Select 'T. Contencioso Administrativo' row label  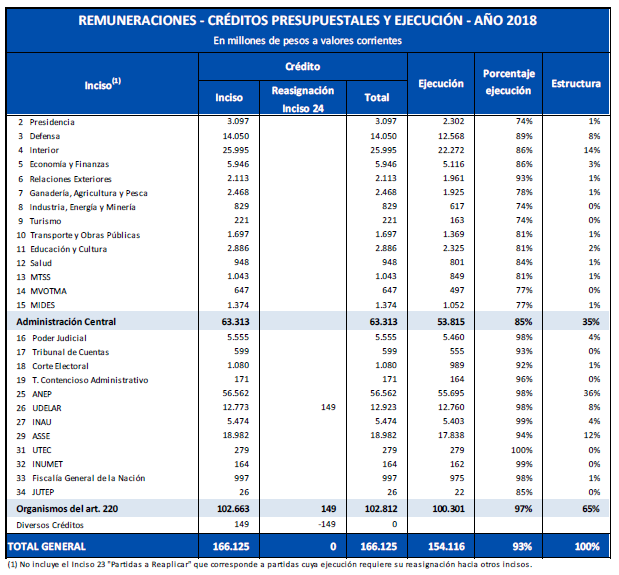click(90, 380)
